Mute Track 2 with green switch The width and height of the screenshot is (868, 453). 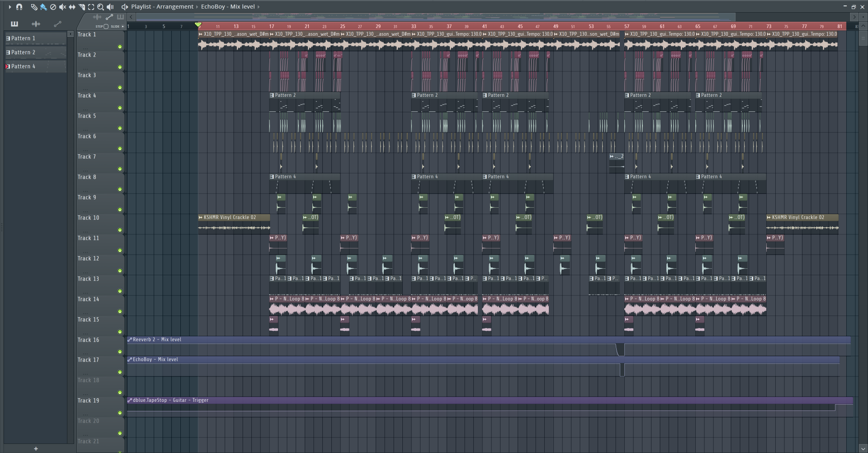[120, 67]
